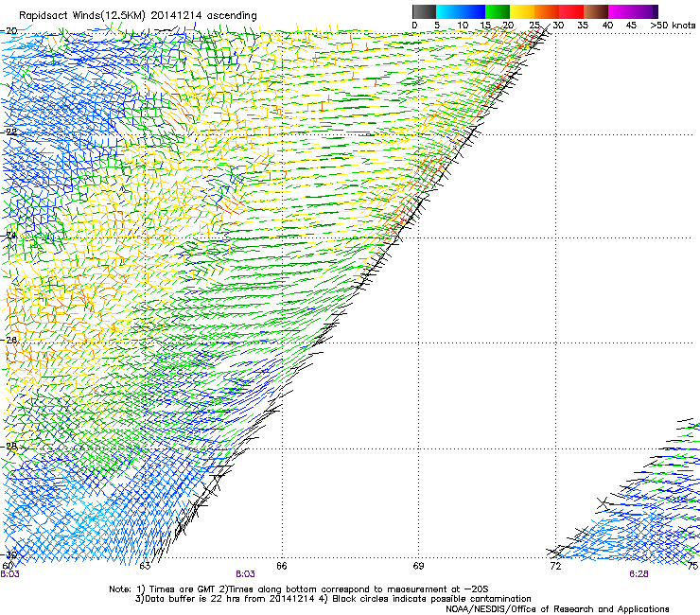Click the '-26' latitude axis label
This screenshot has width=700, height=615.
[x=9, y=341]
